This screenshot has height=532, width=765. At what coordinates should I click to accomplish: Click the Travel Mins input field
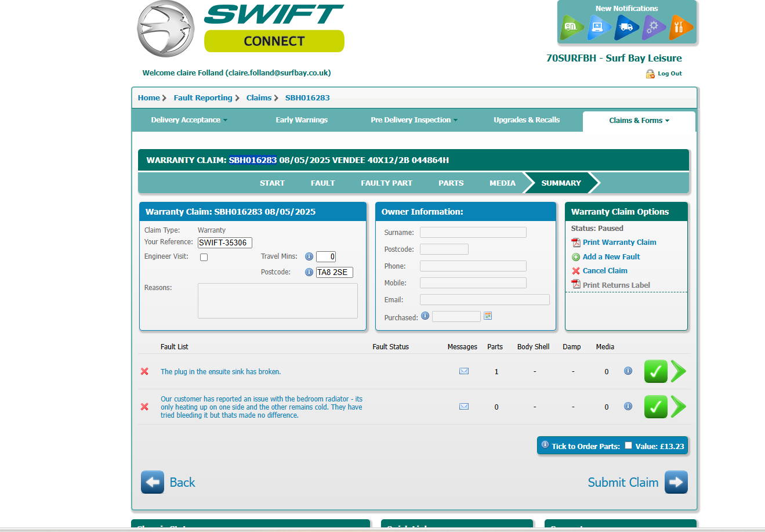coord(326,256)
